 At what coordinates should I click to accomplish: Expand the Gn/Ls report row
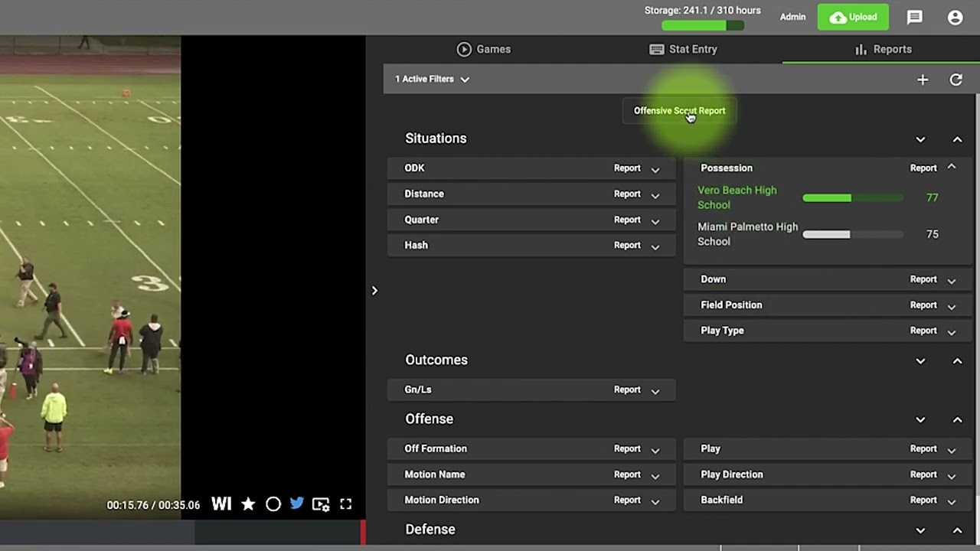pyautogui.click(x=655, y=391)
